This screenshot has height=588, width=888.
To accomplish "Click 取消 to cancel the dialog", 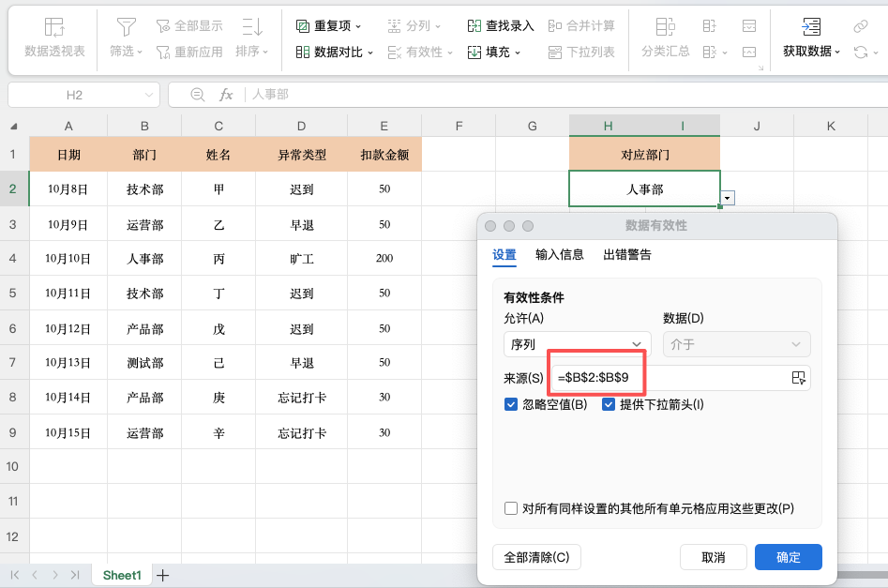I will tap(713, 557).
